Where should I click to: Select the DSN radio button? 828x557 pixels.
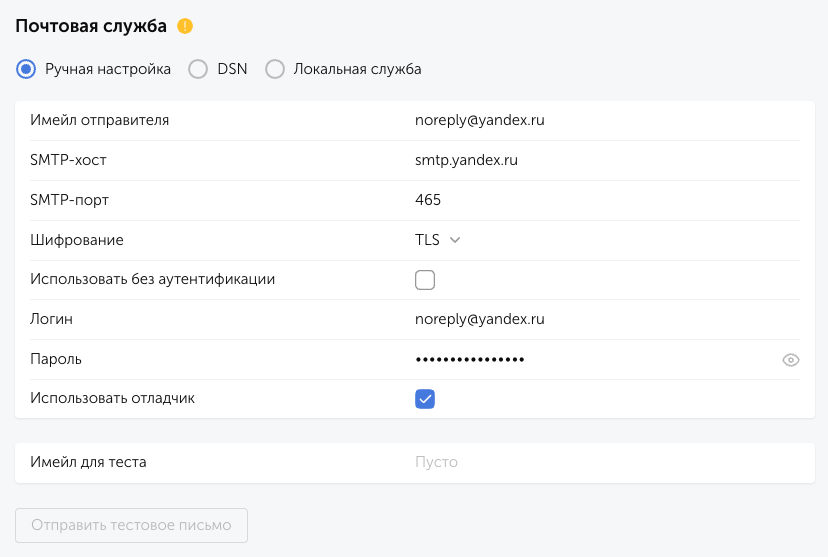pyautogui.click(x=198, y=69)
